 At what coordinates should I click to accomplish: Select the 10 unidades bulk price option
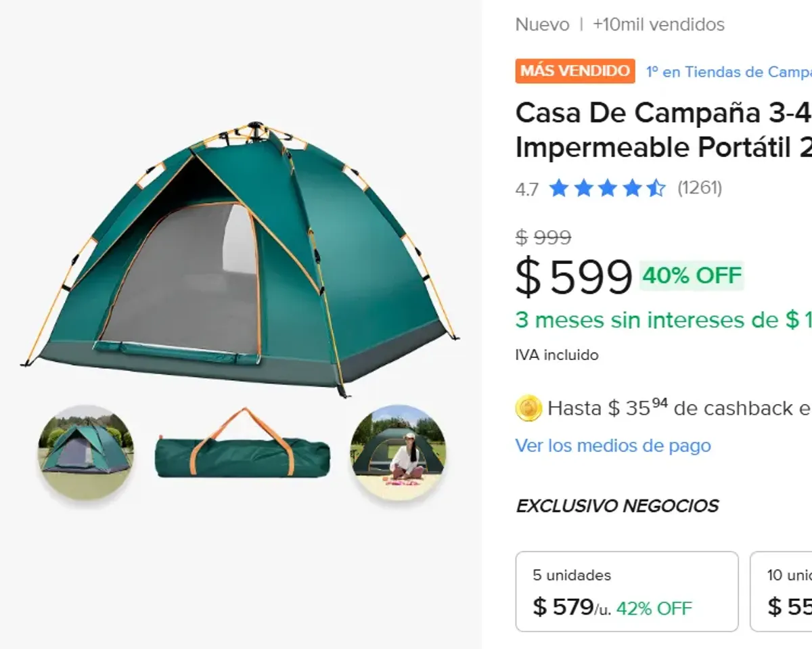[x=782, y=591]
